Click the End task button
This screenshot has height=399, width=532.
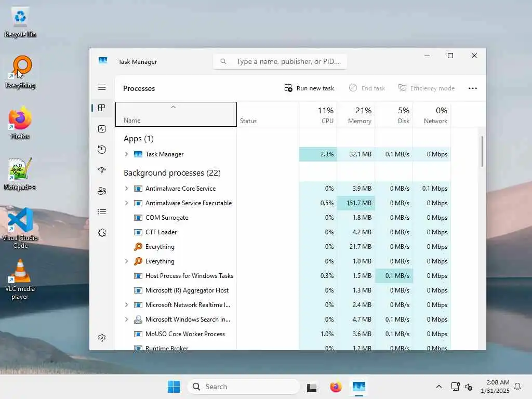[x=367, y=88]
